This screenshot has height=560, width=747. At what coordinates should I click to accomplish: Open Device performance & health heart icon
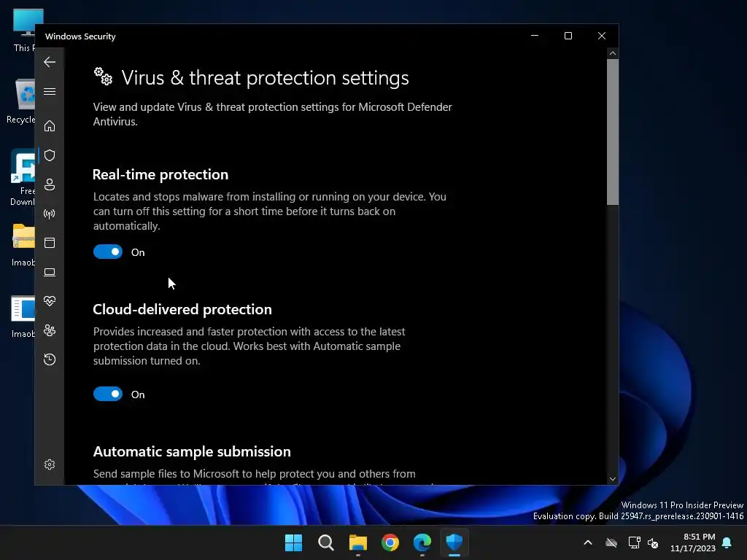point(50,301)
